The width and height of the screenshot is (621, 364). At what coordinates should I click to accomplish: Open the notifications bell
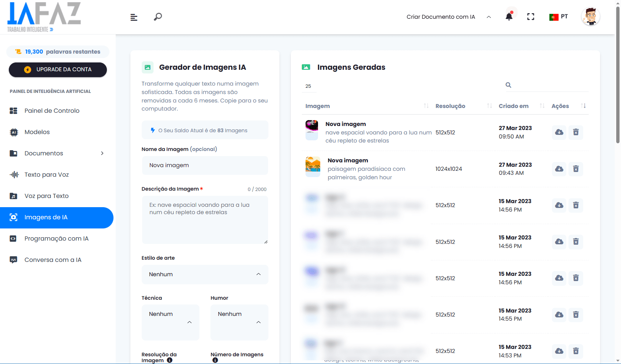pyautogui.click(x=509, y=17)
